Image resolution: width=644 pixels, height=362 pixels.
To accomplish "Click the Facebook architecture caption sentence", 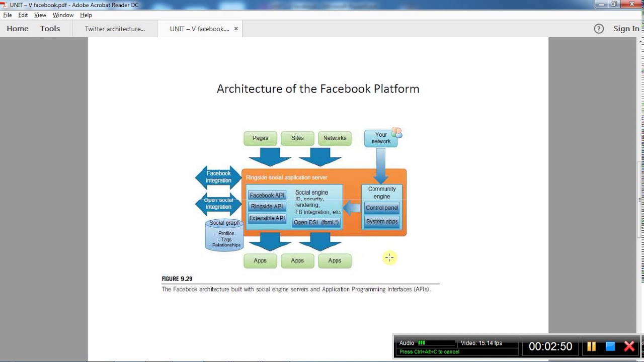I will pyautogui.click(x=296, y=290).
